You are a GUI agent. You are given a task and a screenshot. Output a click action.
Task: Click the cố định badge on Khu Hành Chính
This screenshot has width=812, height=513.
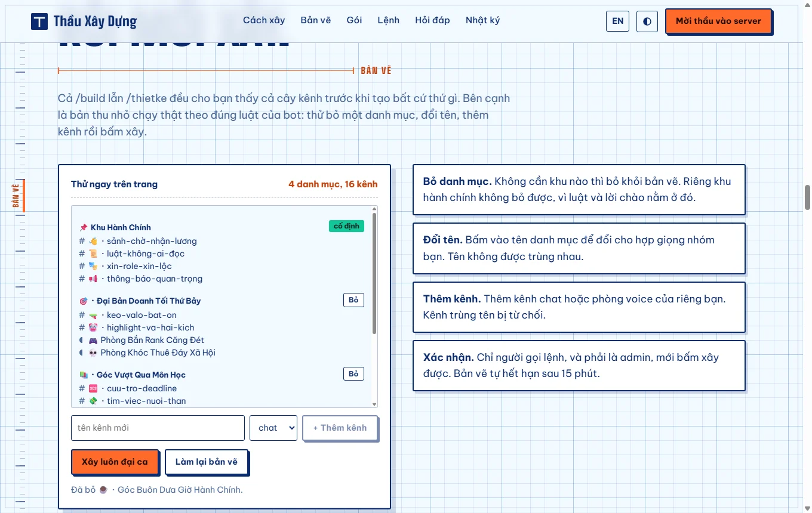pyautogui.click(x=346, y=226)
